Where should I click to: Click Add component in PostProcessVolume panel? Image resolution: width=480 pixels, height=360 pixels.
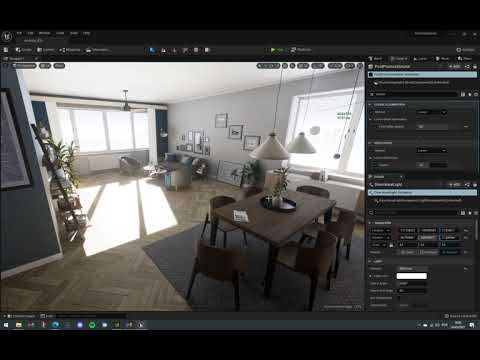click(x=455, y=67)
